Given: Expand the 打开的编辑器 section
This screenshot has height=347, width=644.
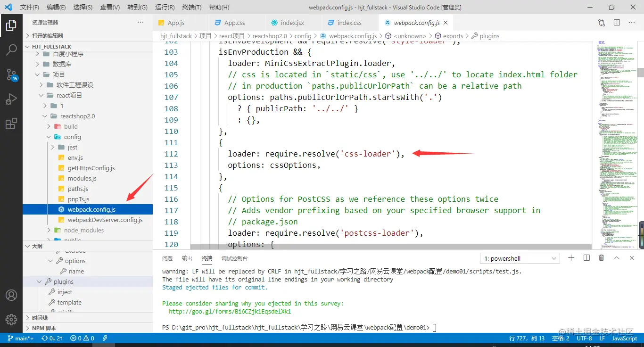Looking at the screenshot, I should 88,35.
